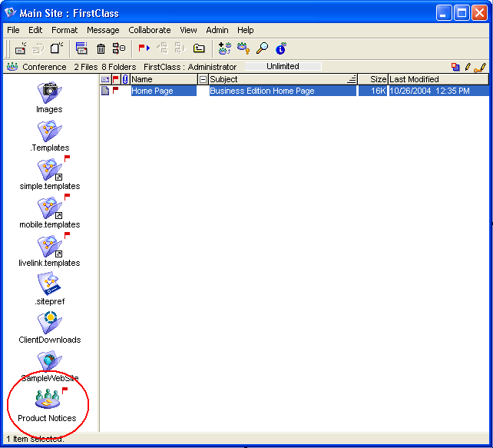The image size is (493, 448).
Task: Click the trash can delete icon
Action: click(x=101, y=48)
